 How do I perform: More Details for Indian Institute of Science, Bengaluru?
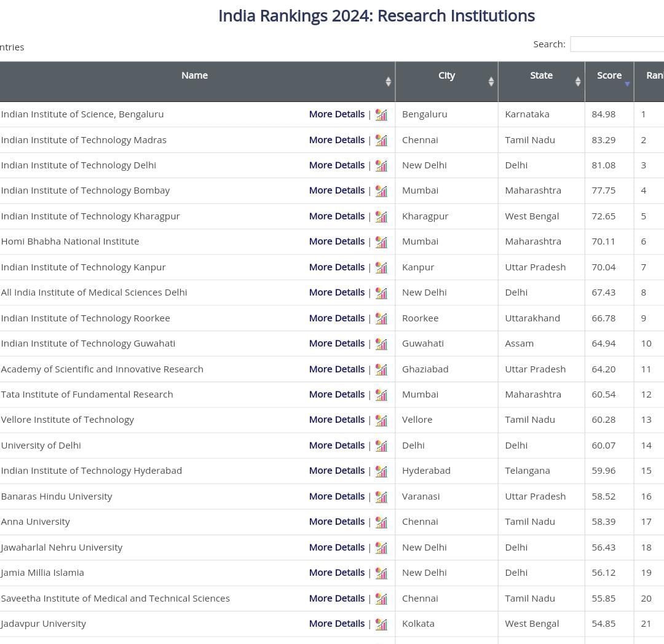point(337,114)
